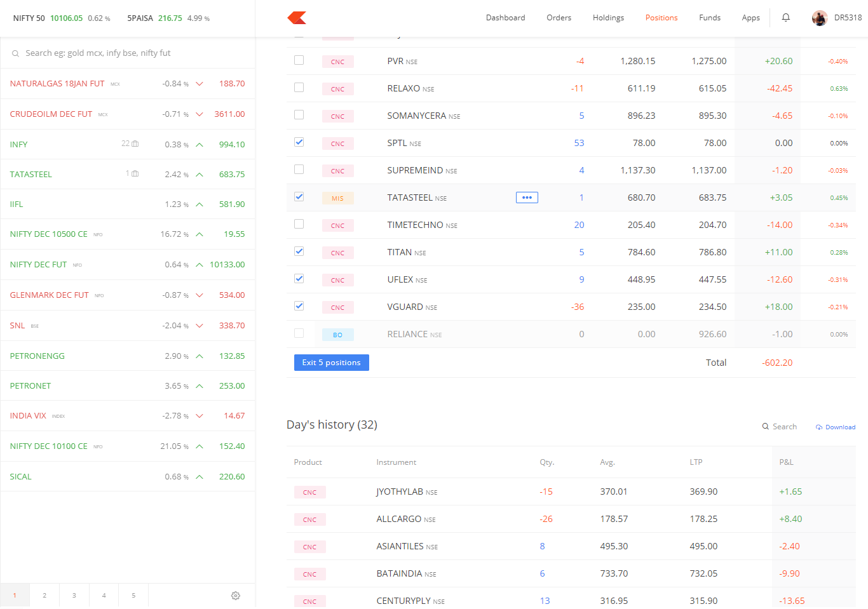Click the SNL down arrow indicator

(200, 326)
